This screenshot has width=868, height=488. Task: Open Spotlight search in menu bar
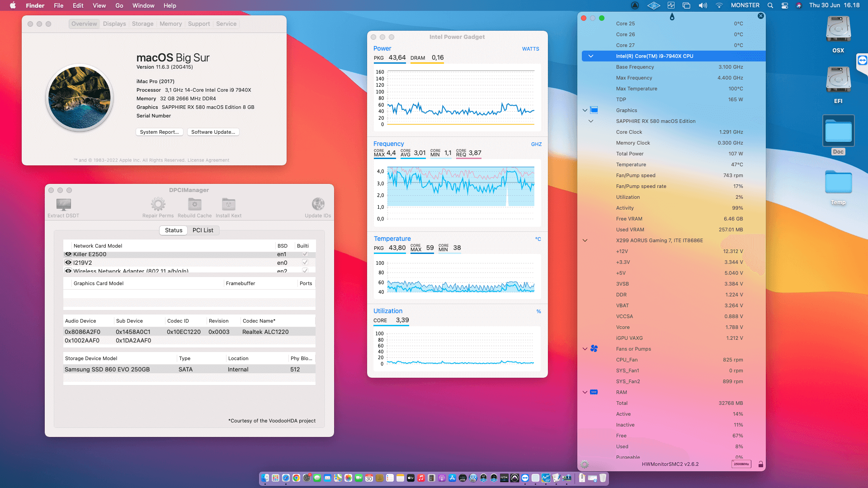[770, 5]
